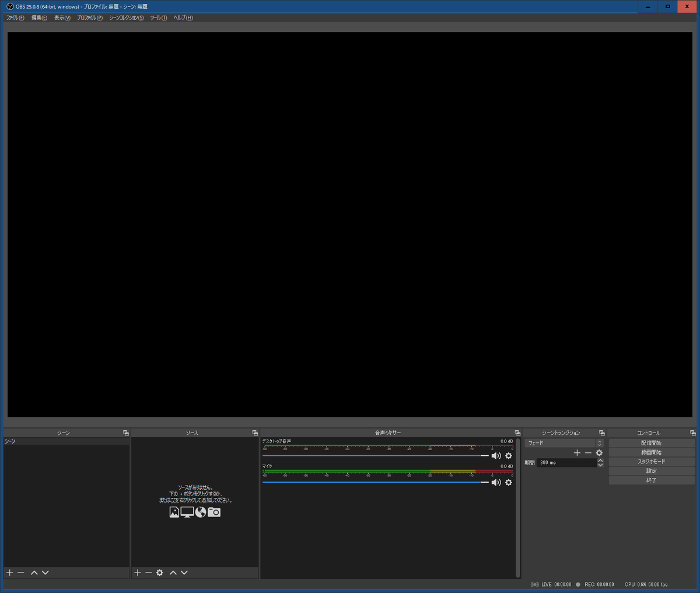Click the REC: 00:00:00 status text
700x593 pixels.
click(x=599, y=584)
